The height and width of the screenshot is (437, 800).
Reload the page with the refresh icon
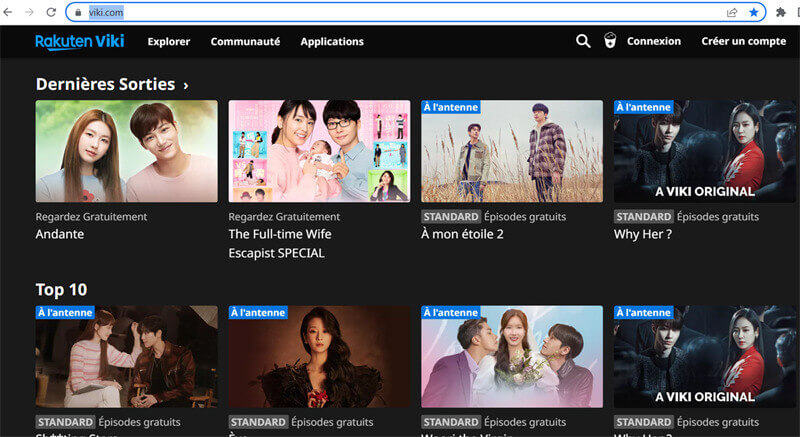(x=51, y=12)
